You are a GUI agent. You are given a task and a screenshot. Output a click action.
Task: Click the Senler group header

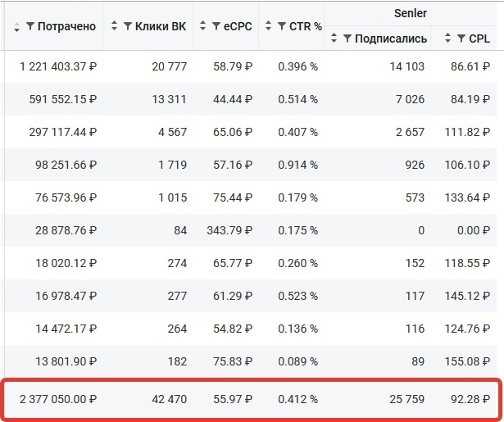[411, 13]
